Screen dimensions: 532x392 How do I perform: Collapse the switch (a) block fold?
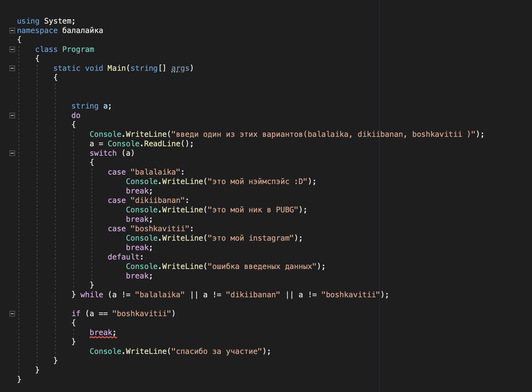pos(12,153)
